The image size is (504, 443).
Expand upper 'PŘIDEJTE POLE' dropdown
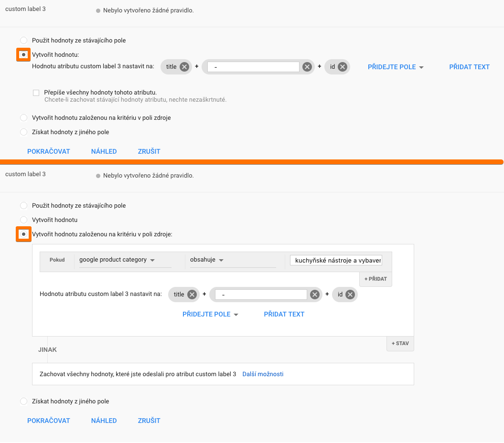click(396, 67)
